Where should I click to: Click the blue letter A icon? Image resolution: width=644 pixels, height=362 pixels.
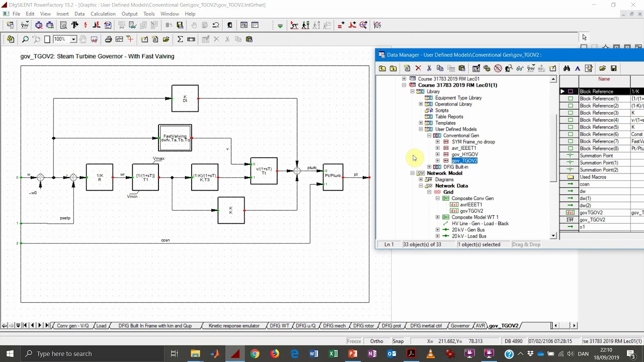578,68
